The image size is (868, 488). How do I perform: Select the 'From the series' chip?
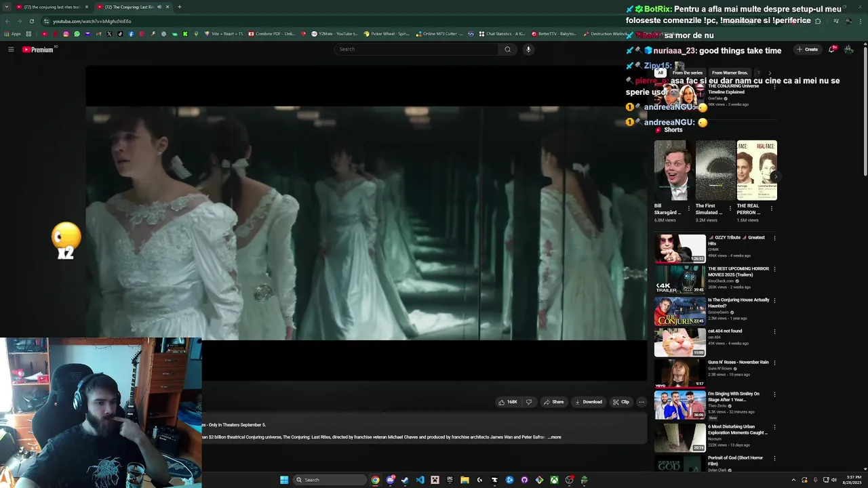pos(688,73)
